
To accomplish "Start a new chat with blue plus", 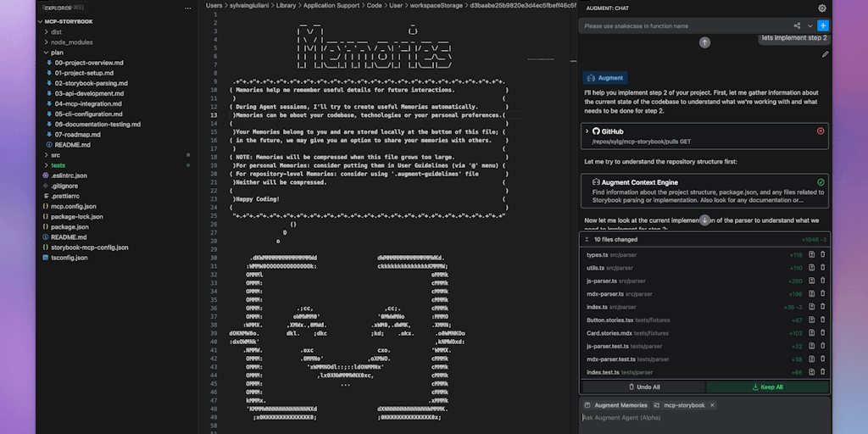I will coord(822,25).
